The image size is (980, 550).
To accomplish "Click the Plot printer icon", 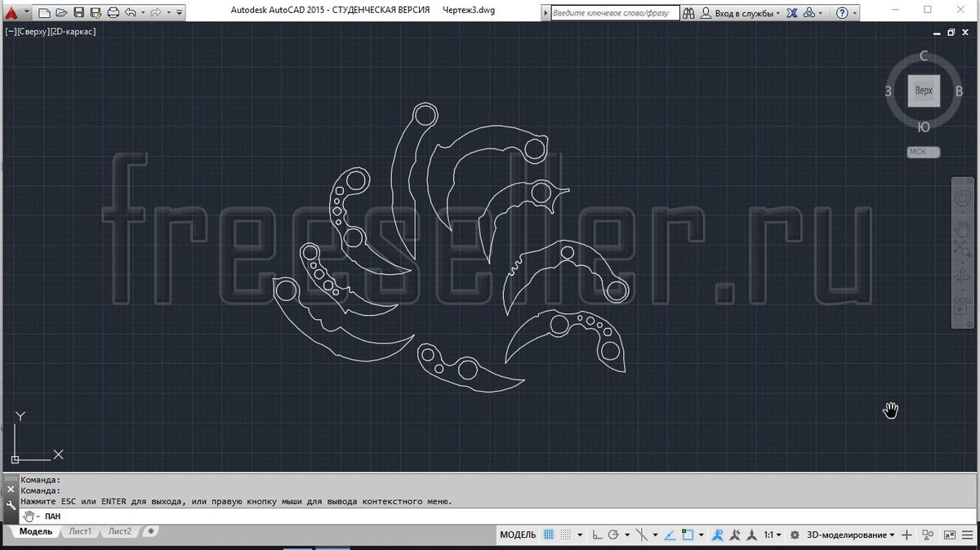I will [114, 12].
